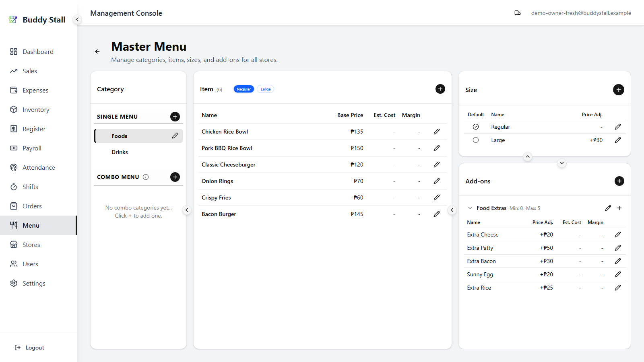Show the Combo Menu info tooltip icon

coord(146,177)
